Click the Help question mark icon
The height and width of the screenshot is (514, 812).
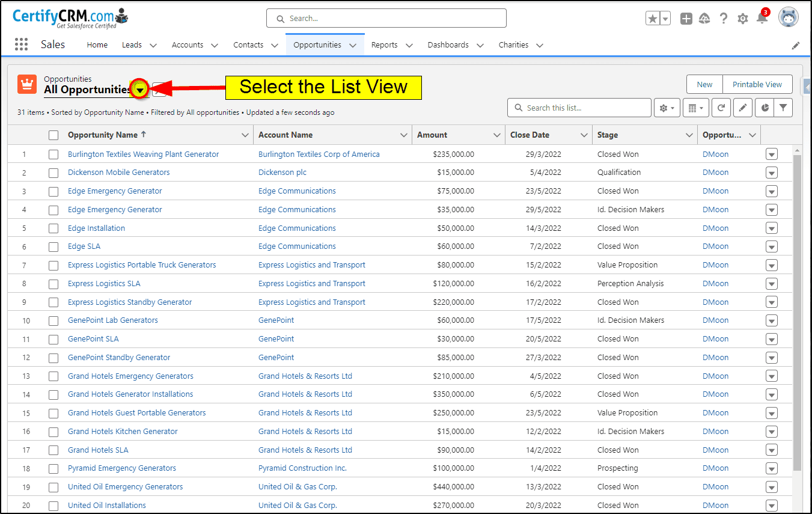(x=724, y=19)
